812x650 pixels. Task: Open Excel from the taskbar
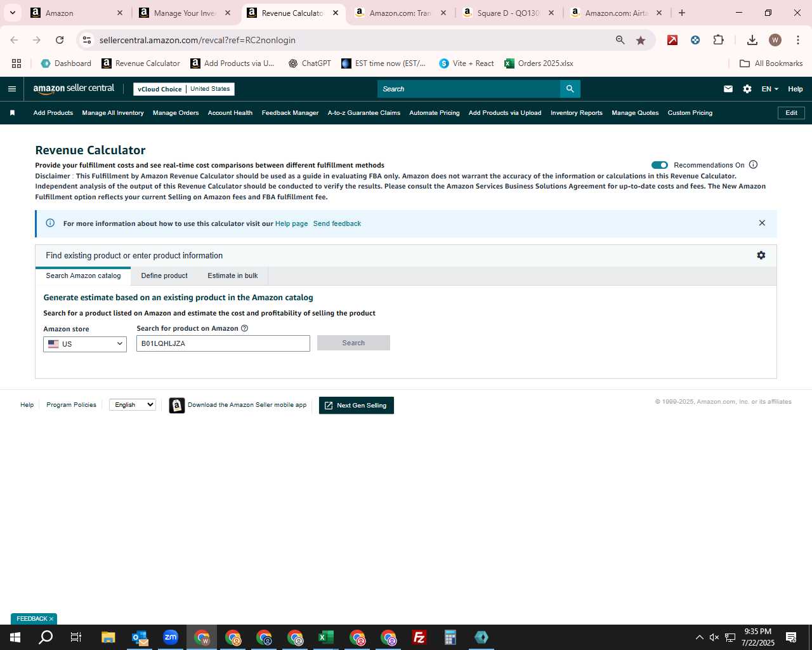[x=326, y=637]
